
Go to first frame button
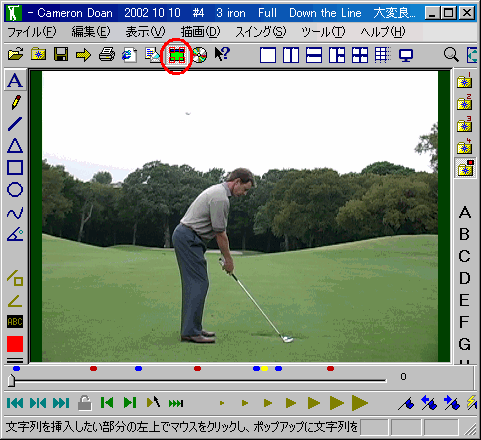[15, 403]
